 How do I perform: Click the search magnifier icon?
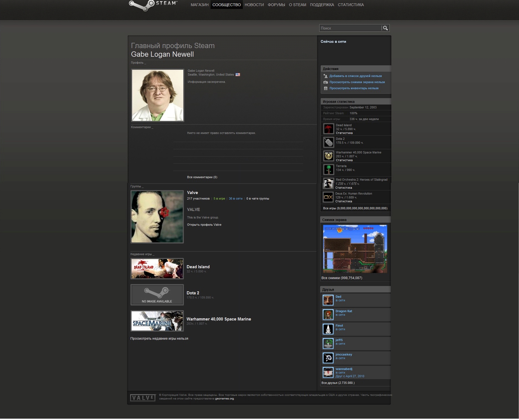(385, 28)
